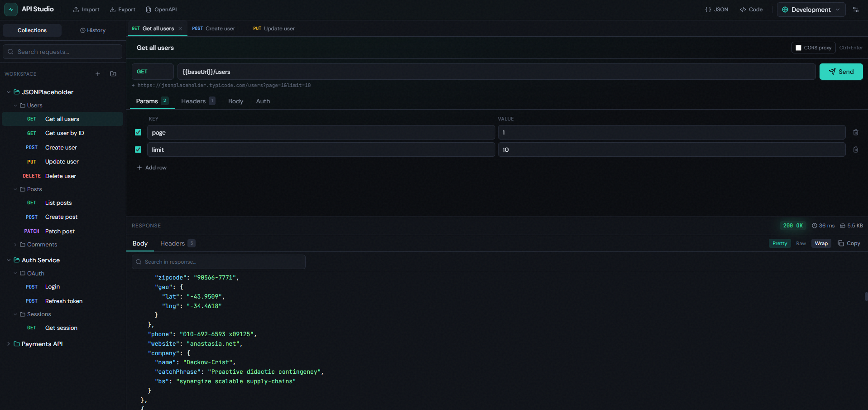Image resolution: width=868 pixels, height=410 pixels.
Task: Close the Get all users tab
Action: 180,29
